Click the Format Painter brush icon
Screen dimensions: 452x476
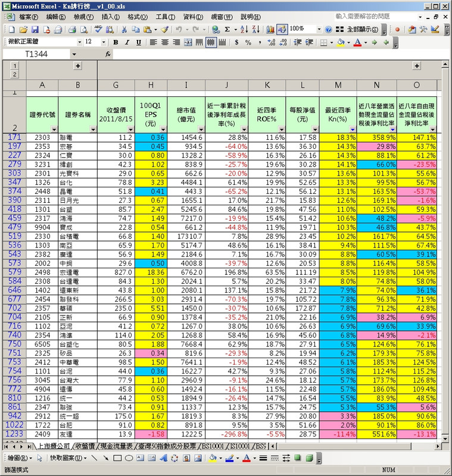[165, 29]
